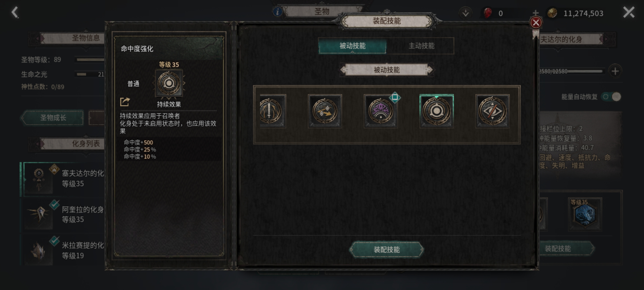Click the red gem currency icon
The height and width of the screenshot is (290, 644).
pos(488,13)
